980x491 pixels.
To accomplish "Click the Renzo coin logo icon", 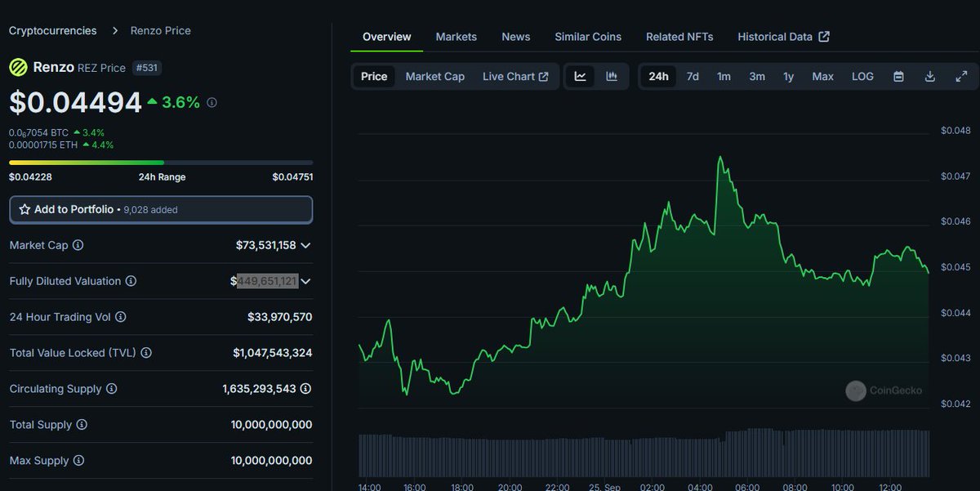I will click(18, 67).
